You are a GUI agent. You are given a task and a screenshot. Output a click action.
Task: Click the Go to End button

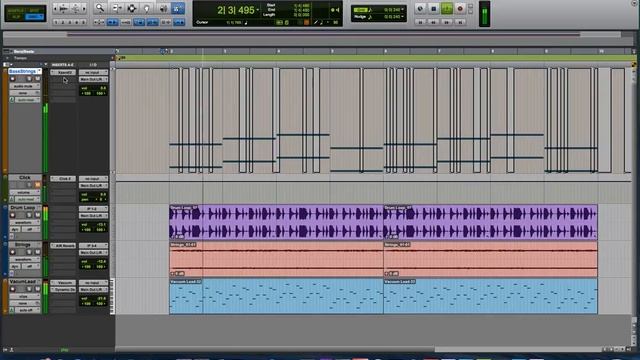click(x=460, y=22)
